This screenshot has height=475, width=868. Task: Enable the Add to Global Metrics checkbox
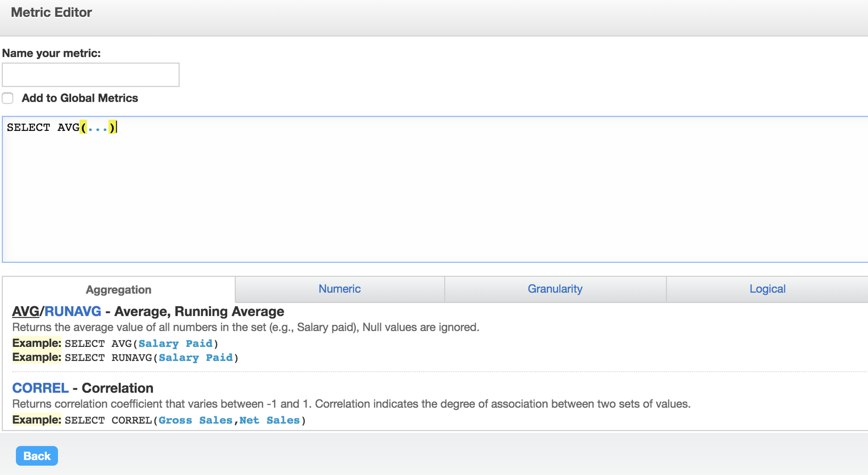[x=8, y=98]
